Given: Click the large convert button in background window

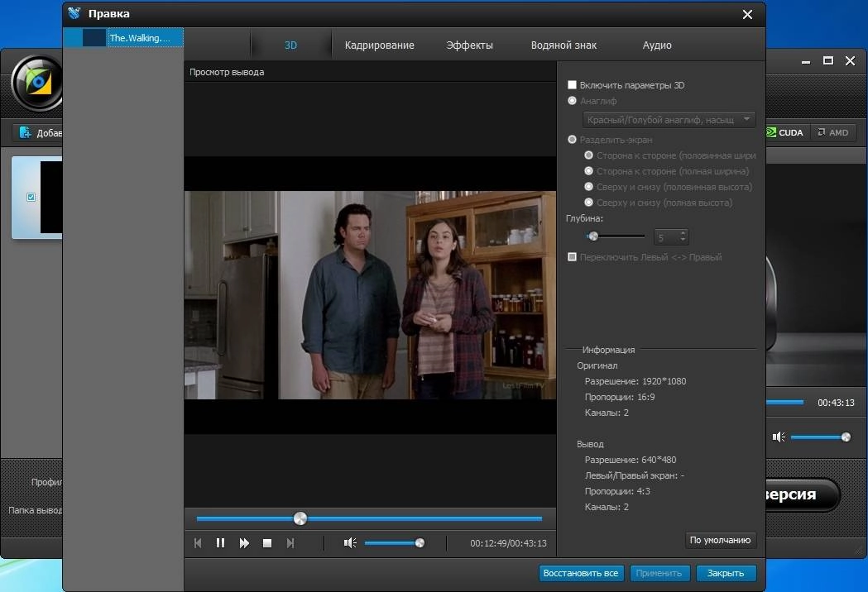Looking at the screenshot, I should click(803, 494).
